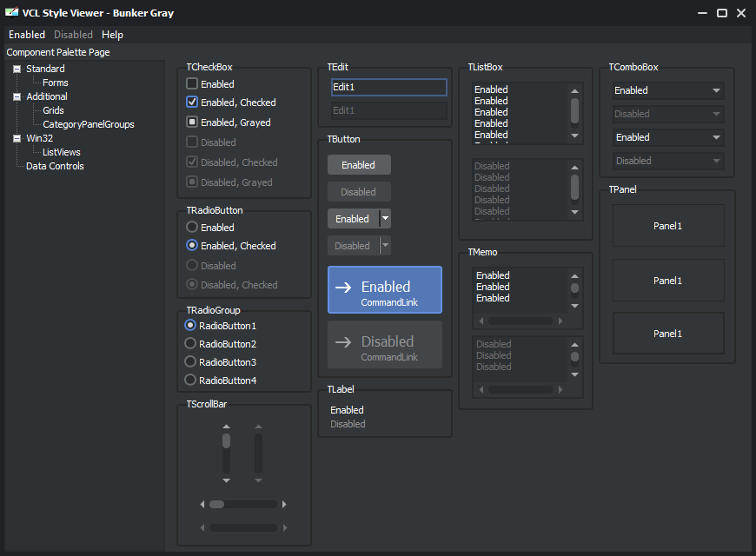Click the 'Enabled, Checked' radio button

pos(192,246)
